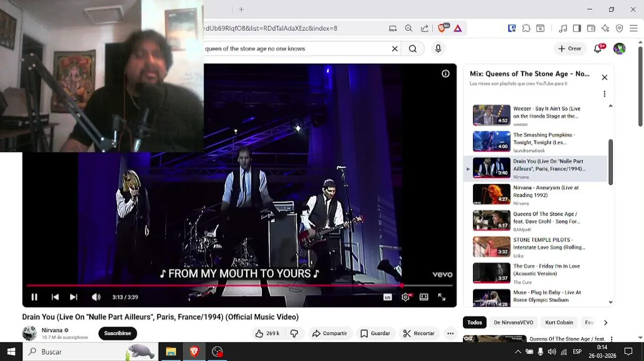The image size is (644, 361).
Task: Click the Buscar taskbar search box
Action: 90,351
